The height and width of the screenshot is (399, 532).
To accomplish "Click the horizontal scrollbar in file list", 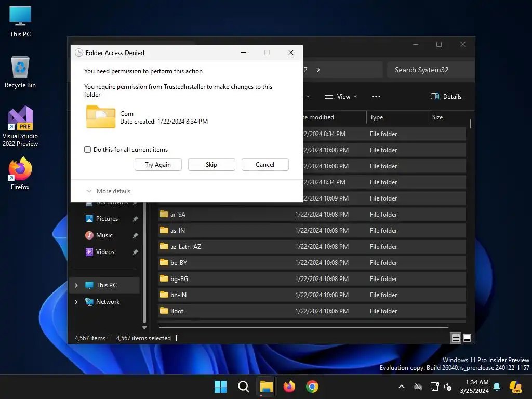I will coord(303,328).
